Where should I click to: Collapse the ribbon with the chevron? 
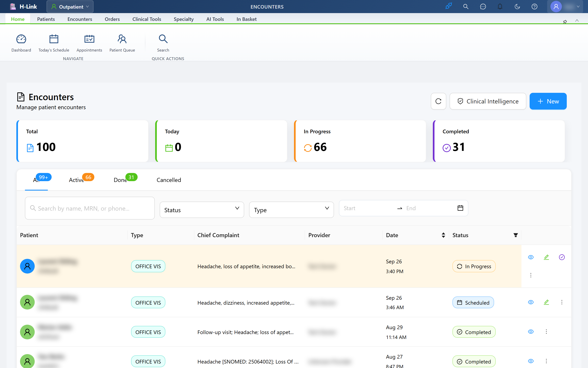(577, 21)
